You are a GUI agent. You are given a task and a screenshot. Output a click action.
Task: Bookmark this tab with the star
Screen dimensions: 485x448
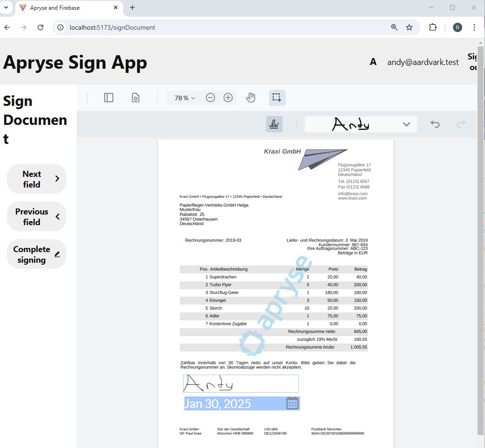(409, 27)
